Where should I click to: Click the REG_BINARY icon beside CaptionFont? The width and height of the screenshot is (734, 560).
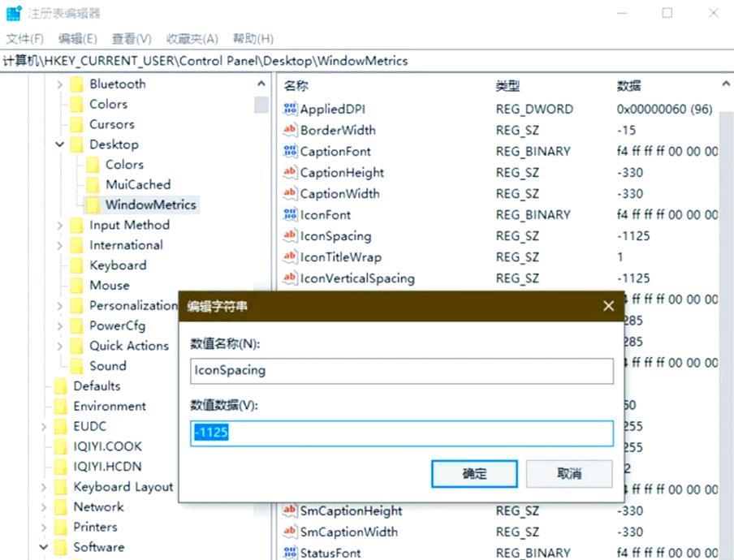(290, 151)
